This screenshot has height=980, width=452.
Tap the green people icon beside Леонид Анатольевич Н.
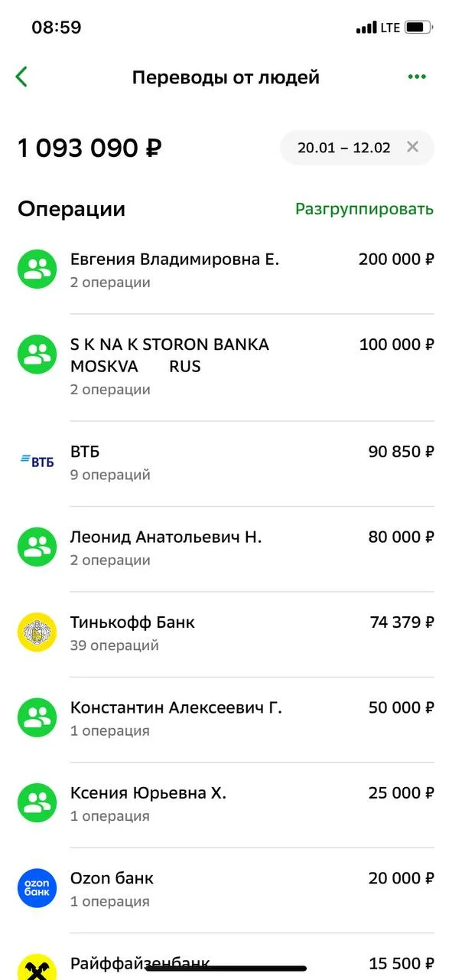tap(37, 546)
